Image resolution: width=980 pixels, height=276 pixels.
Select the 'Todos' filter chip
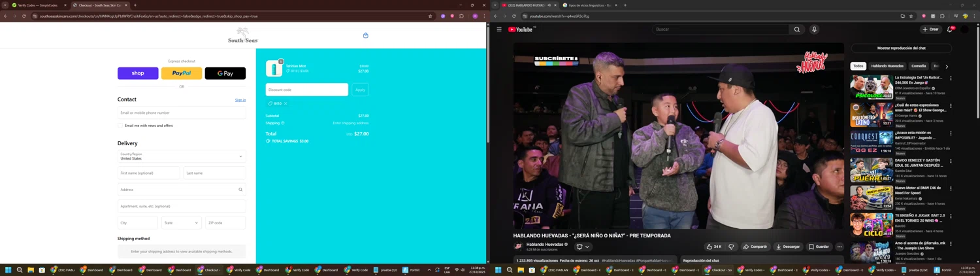858,66
